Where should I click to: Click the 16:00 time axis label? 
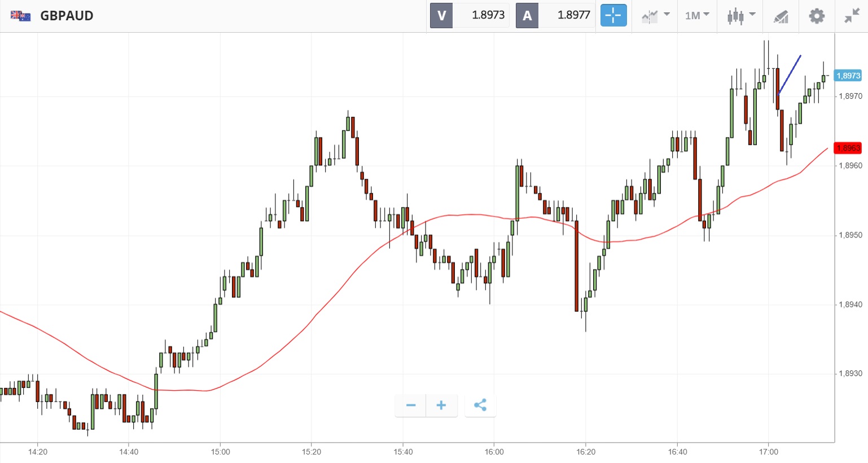tap(494, 452)
